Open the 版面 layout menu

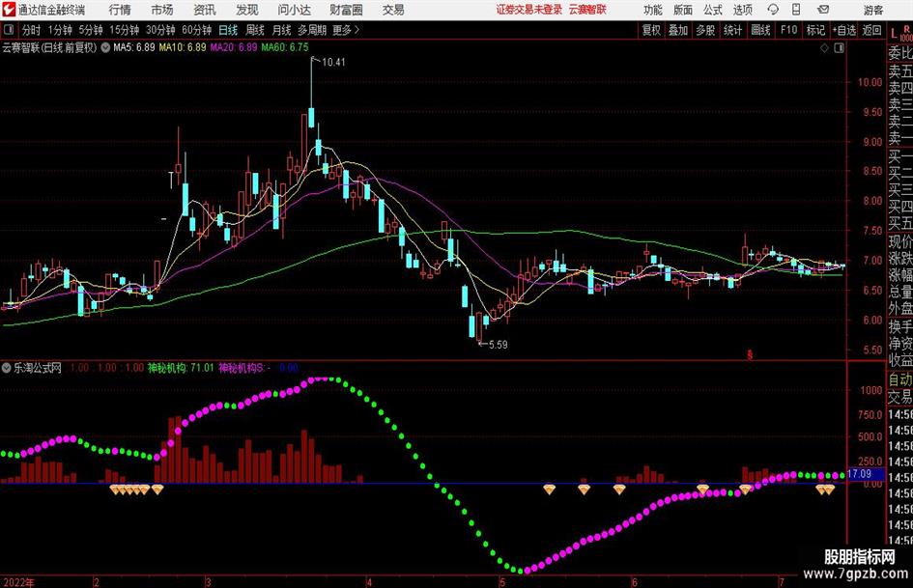tap(683, 10)
